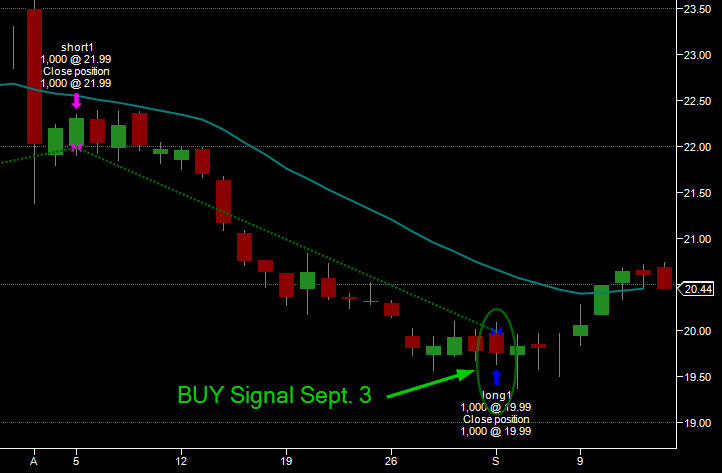Click the blue long1 entry up arrow
This screenshot has height=473, width=722.
pyautogui.click(x=496, y=377)
